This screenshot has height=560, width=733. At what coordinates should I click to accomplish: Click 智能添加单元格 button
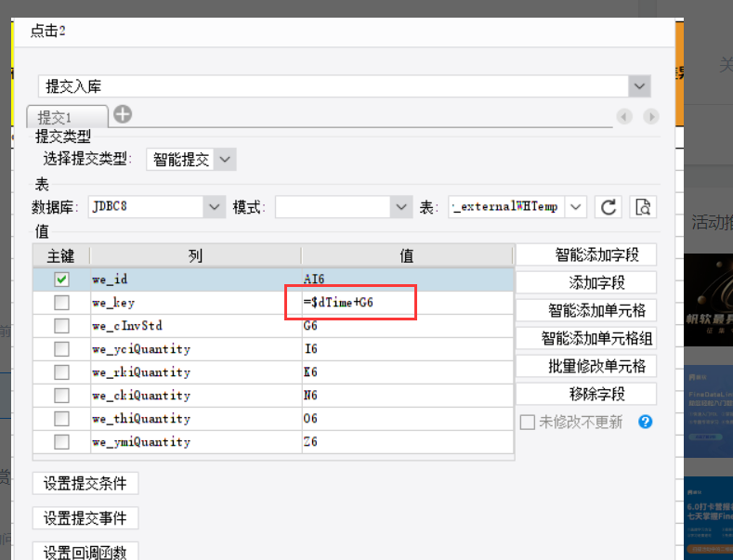(586, 310)
